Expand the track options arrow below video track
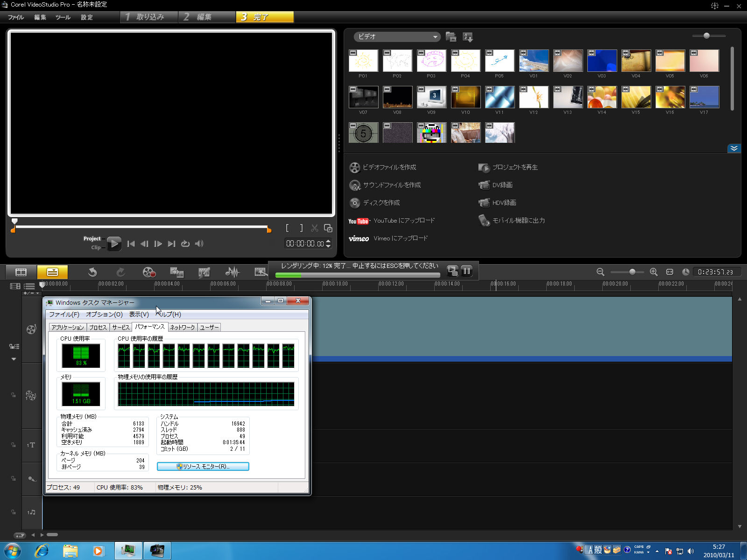Screen dimensions: 747x560 point(14,359)
